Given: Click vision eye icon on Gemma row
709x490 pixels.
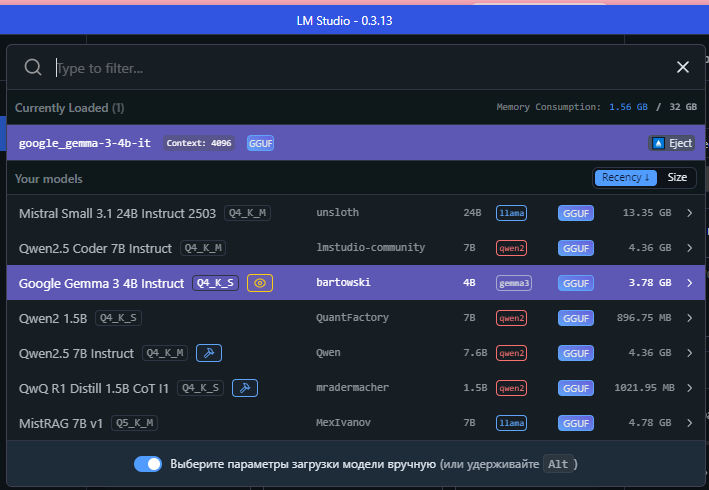Looking at the screenshot, I should click(x=260, y=283).
